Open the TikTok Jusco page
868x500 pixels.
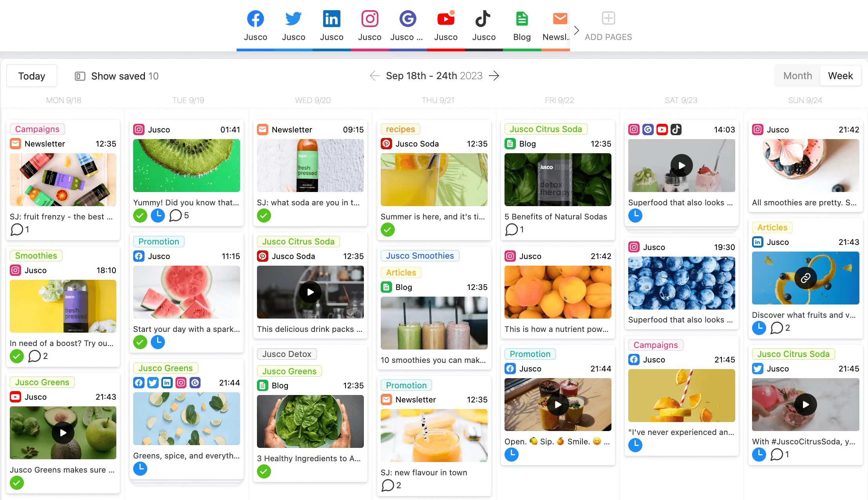coord(483,25)
